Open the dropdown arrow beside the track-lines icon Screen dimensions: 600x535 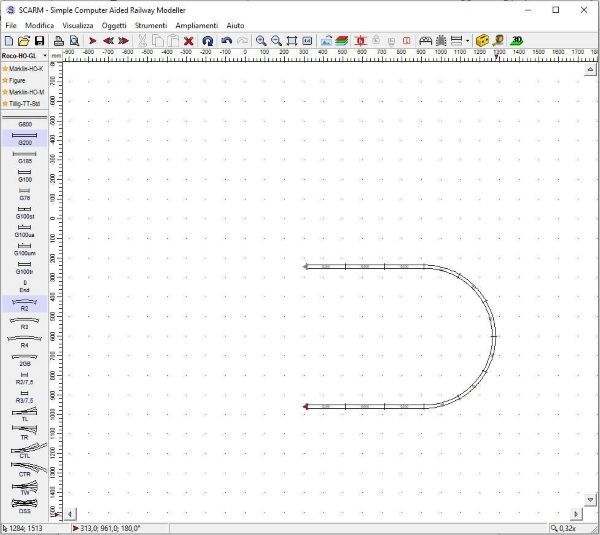pos(467,41)
